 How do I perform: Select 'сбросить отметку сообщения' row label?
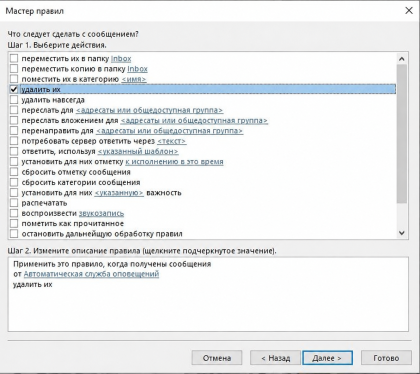(x=76, y=172)
